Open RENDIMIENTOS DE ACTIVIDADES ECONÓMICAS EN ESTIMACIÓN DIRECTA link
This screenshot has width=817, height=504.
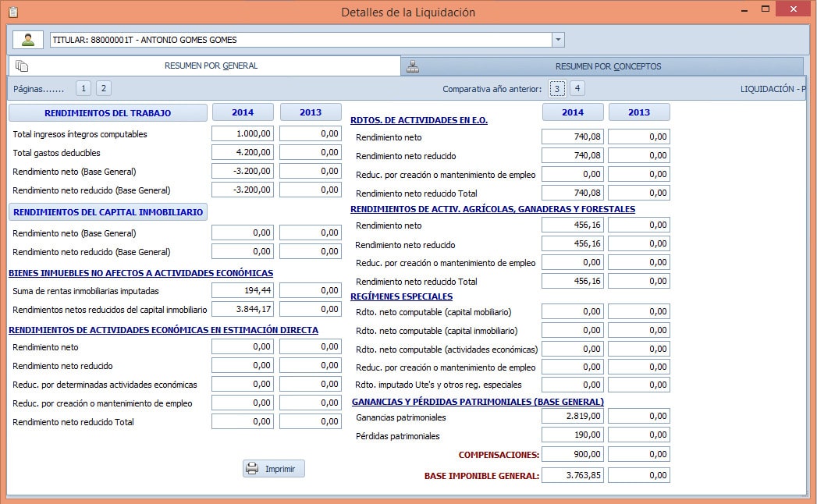tap(163, 330)
